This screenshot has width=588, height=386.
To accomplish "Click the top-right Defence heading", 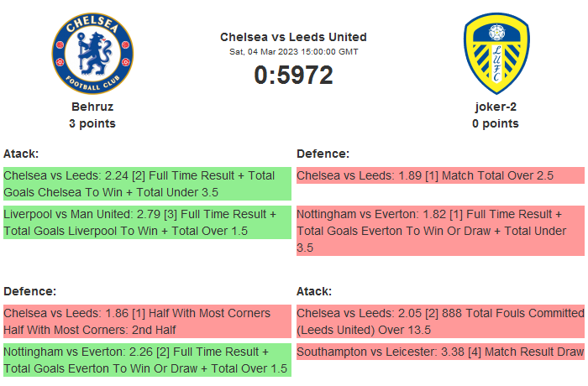I will 323,154.
